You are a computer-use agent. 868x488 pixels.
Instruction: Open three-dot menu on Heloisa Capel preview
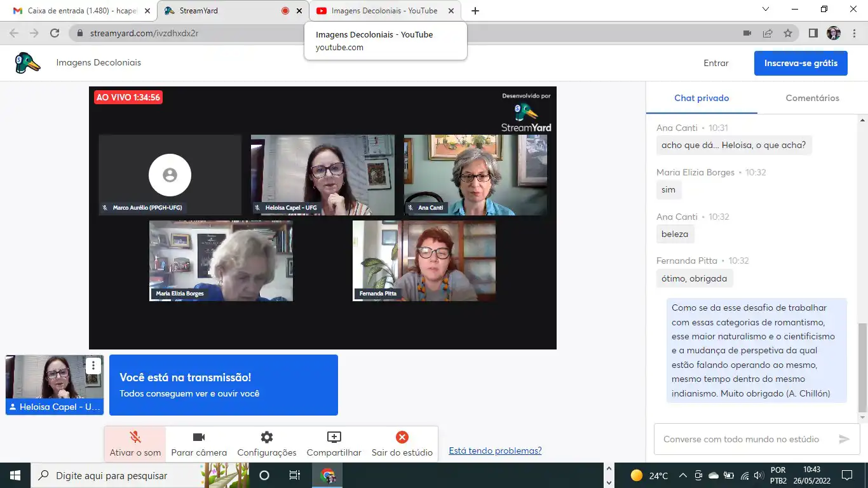(93, 365)
